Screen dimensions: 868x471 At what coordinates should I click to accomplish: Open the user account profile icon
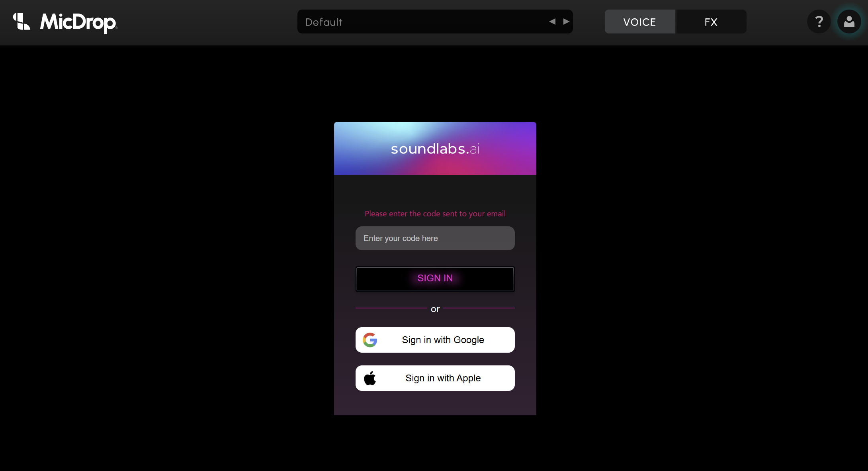coord(849,22)
